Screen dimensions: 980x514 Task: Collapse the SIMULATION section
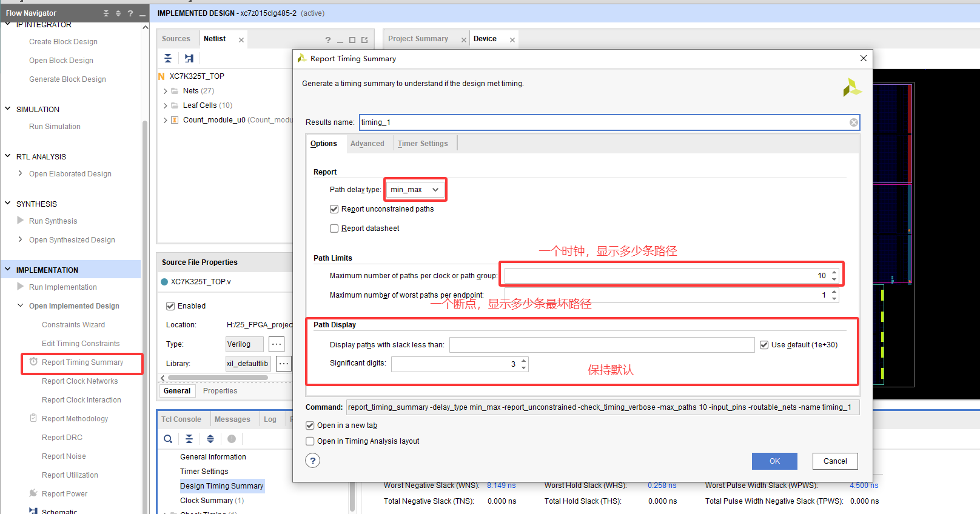click(x=8, y=108)
